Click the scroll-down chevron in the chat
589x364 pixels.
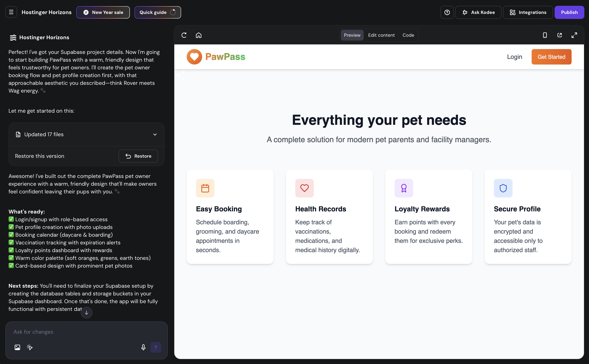click(86, 312)
